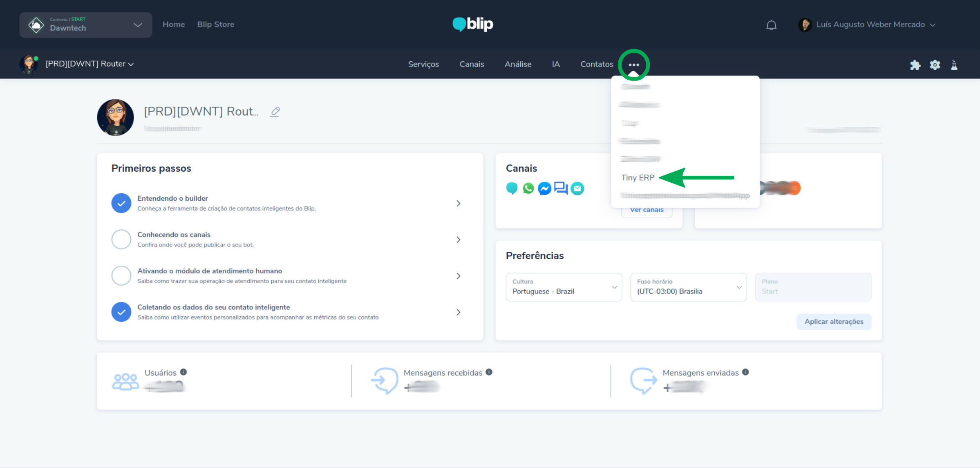The width and height of the screenshot is (980, 468).
Task: Open the three-dots more menu
Action: 634,65
